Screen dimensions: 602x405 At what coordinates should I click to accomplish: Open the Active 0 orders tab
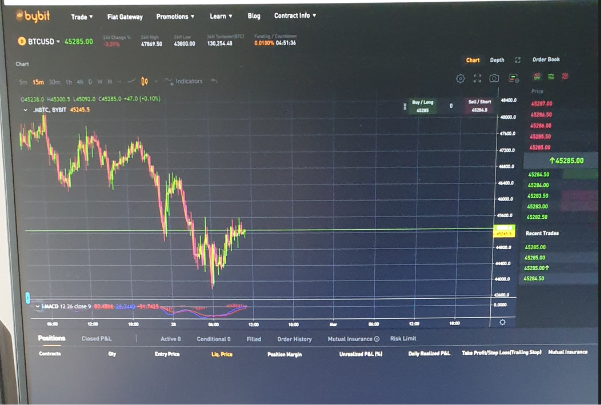pos(170,339)
